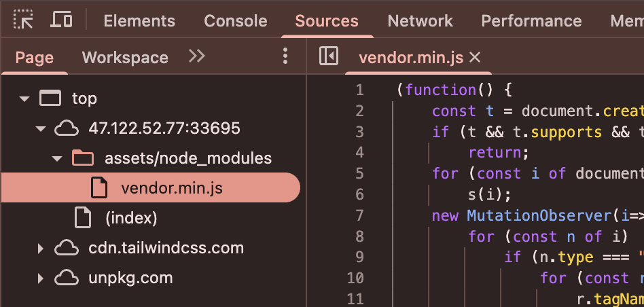Toggle the navigator sidebar panel icon
Screen dimensions: 644x307
329,56
